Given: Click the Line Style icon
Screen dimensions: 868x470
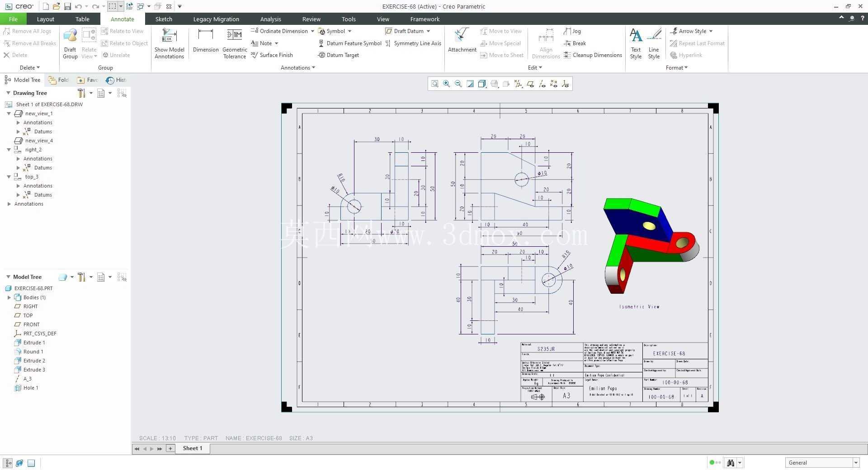Looking at the screenshot, I should (x=654, y=44).
